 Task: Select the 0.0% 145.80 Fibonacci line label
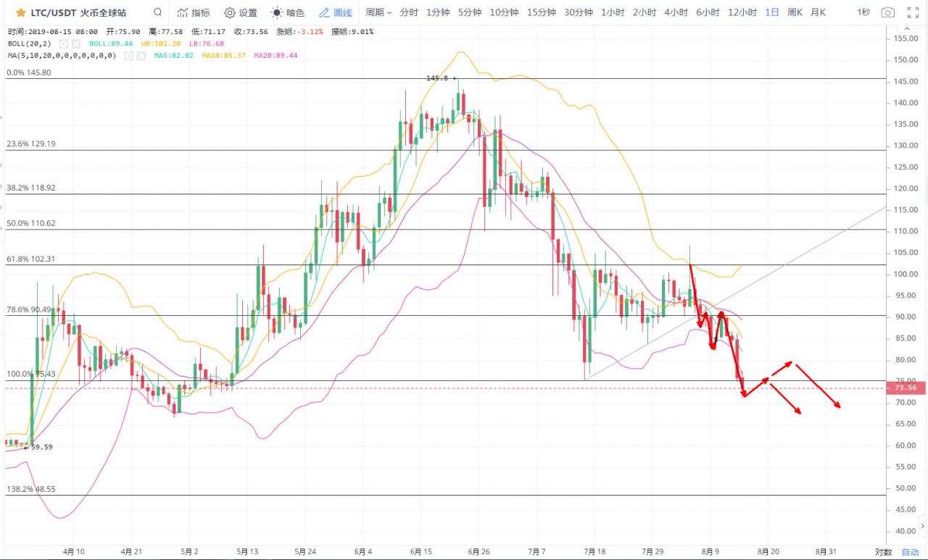tap(29, 72)
